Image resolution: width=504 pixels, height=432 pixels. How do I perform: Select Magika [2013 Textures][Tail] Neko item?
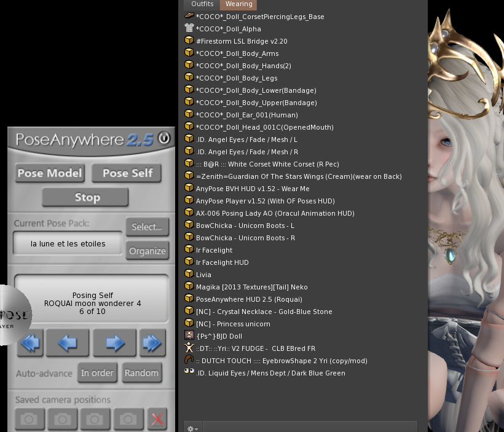click(251, 287)
